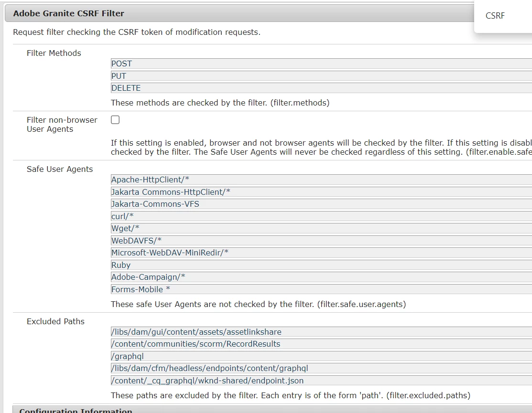Edit the /graphql excluded path field
The height and width of the screenshot is (413, 532).
pyautogui.click(x=321, y=356)
